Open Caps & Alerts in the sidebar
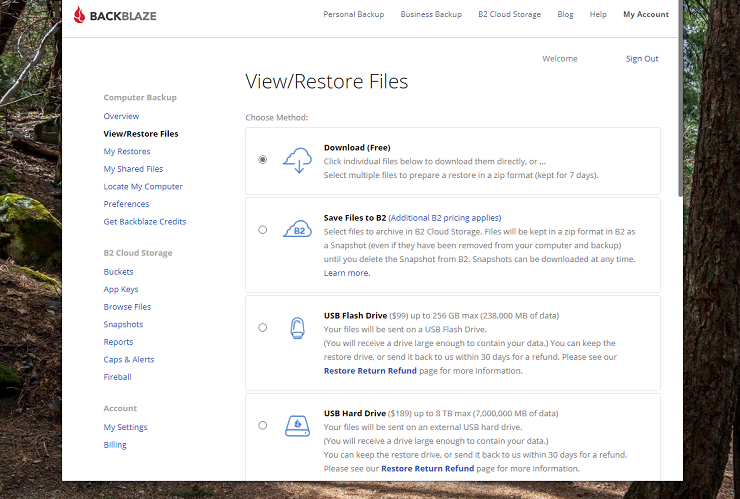The image size is (740, 499). (x=129, y=359)
